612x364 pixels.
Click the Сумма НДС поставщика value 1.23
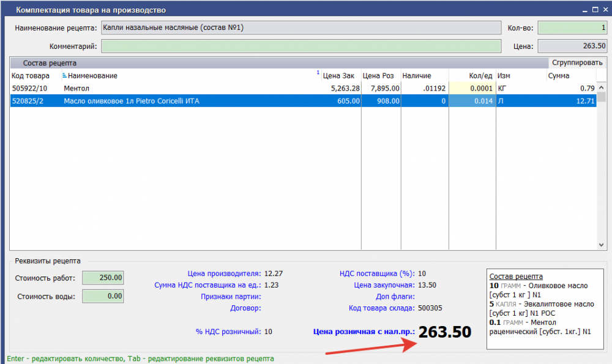point(271,285)
